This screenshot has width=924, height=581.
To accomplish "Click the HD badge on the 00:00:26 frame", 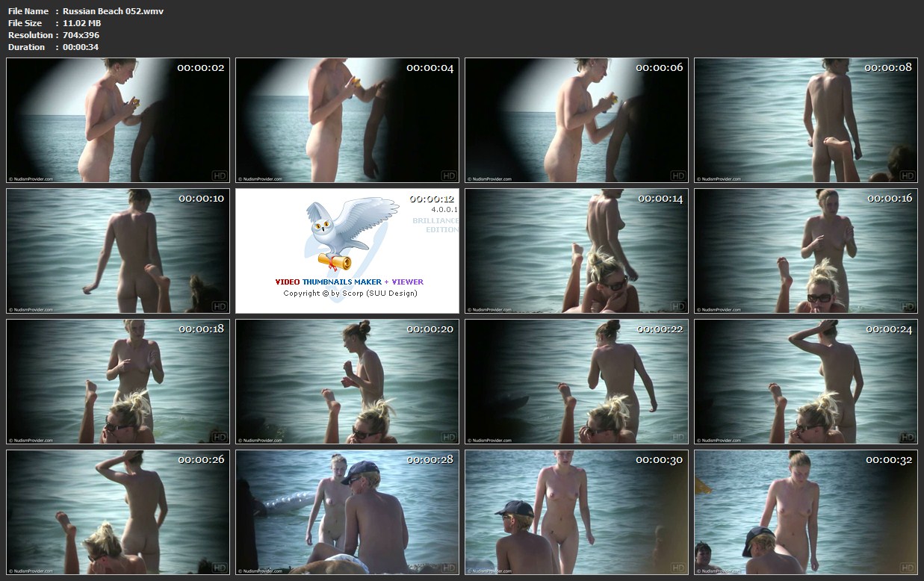I will point(219,568).
